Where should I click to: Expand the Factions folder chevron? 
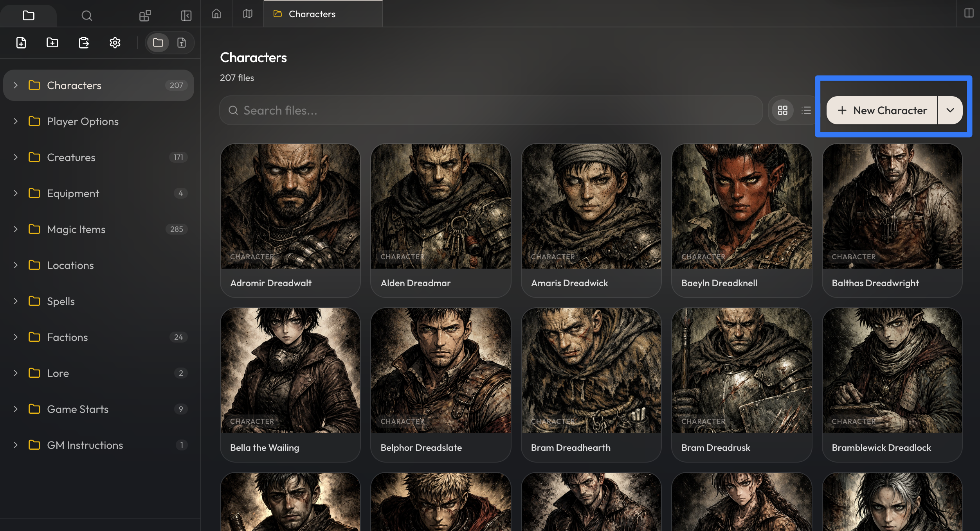[x=16, y=337]
